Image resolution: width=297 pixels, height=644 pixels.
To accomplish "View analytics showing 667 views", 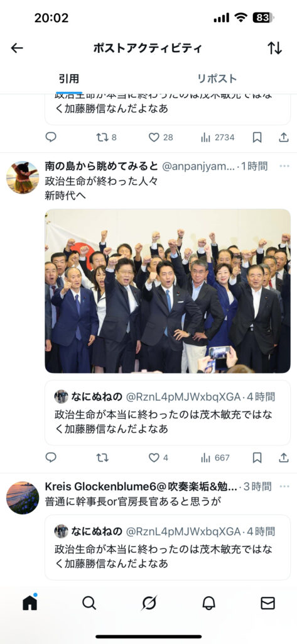I will [215, 458].
